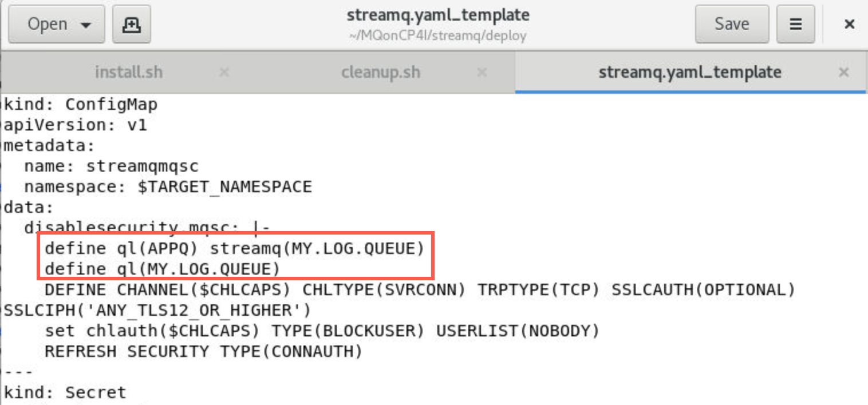Image resolution: width=868 pixels, height=405 pixels.
Task: Switch to the install.sh tab
Action: coord(128,73)
